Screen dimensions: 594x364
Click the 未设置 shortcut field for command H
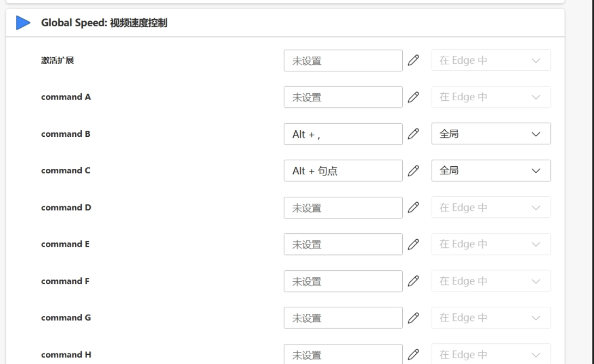click(x=343, y=354)
